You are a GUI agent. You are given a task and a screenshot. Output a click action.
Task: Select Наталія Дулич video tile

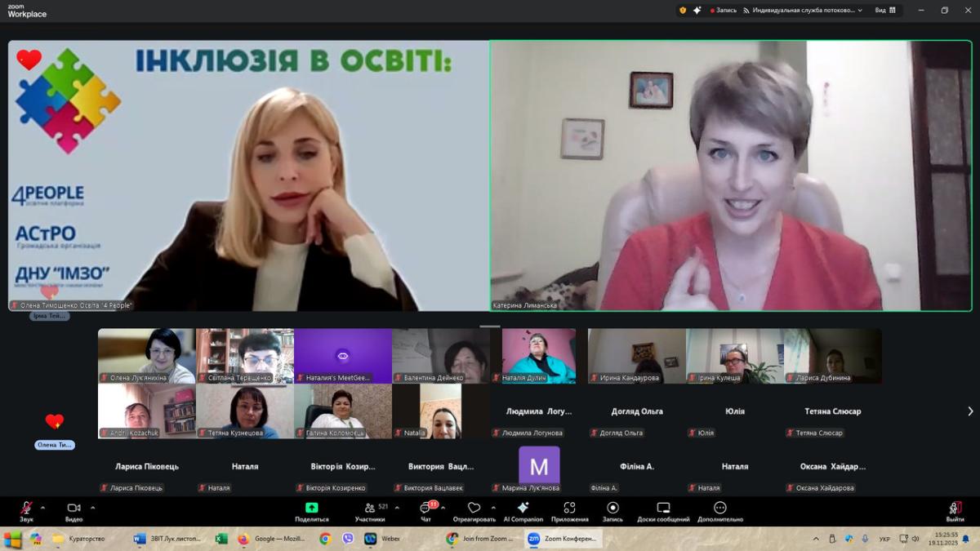point(539,356)
